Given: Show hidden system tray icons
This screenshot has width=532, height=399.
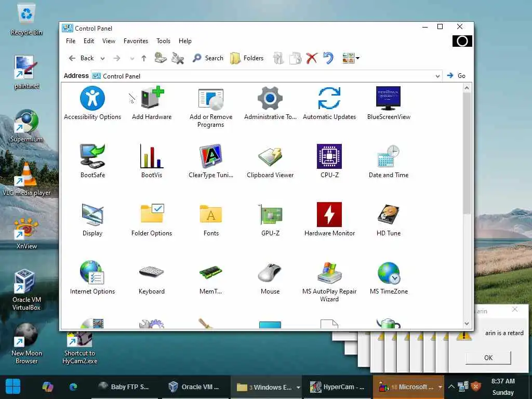Looking at the screenshot, I should click(x=451, y=387).
